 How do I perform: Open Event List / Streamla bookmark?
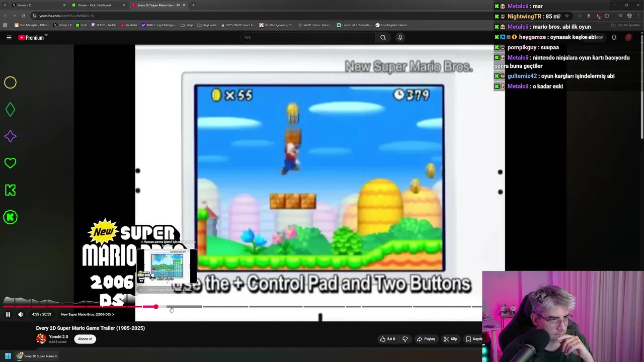click(x=354, y=25)
